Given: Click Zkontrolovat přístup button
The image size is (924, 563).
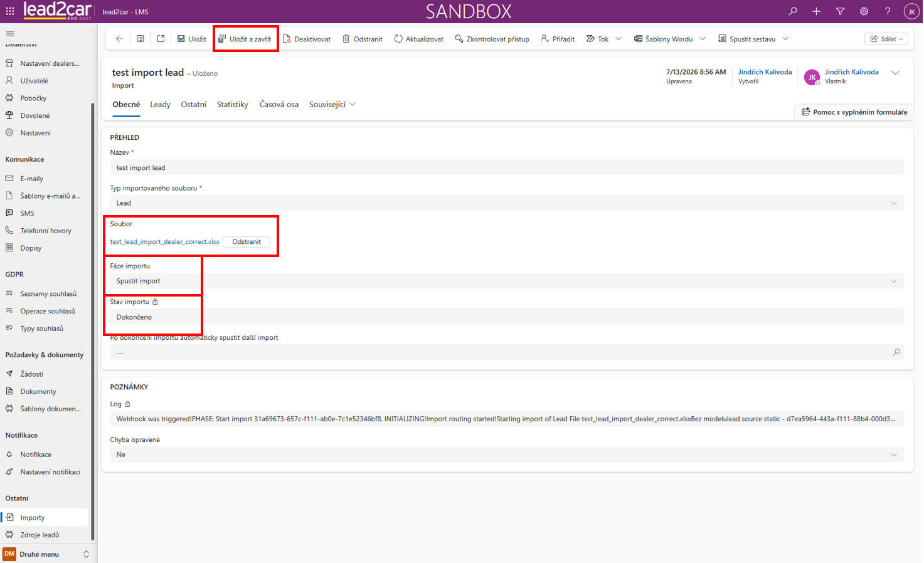Looking at the screenshot, I should coord(492,39).
